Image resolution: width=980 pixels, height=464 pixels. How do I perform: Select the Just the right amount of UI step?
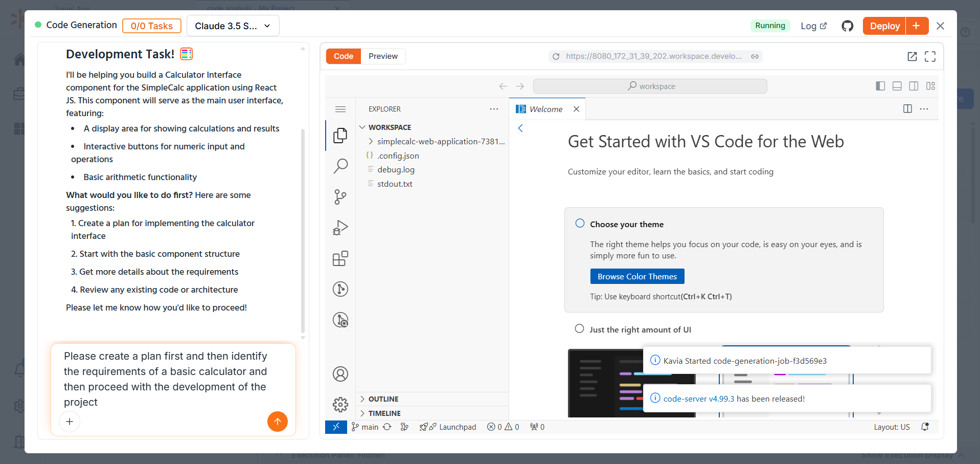(640, 329)
